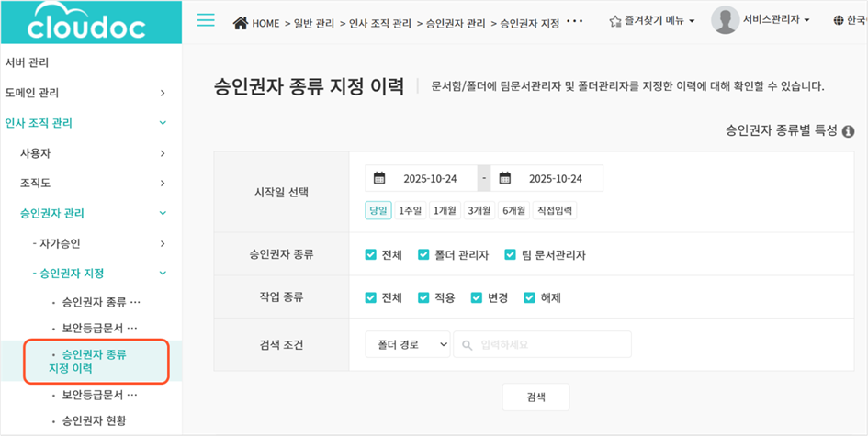Image resolution: width=868 pixels, height=436 pixels.
Task: Uncheck the 해제 work type checkbox
Action: point(529,297)
